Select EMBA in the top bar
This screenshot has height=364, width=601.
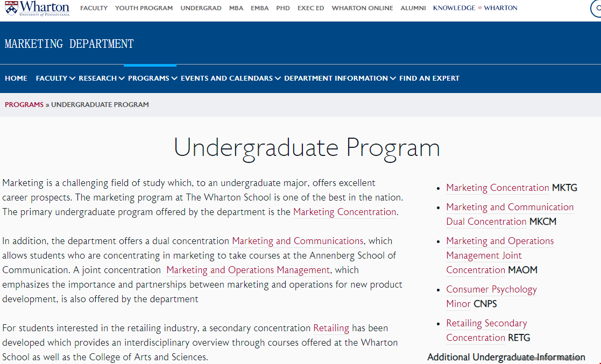(259, 8)
